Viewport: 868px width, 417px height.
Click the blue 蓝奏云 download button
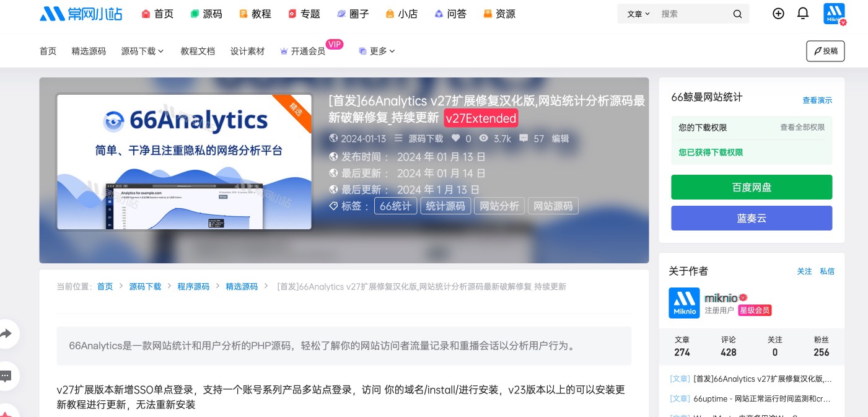752,218
